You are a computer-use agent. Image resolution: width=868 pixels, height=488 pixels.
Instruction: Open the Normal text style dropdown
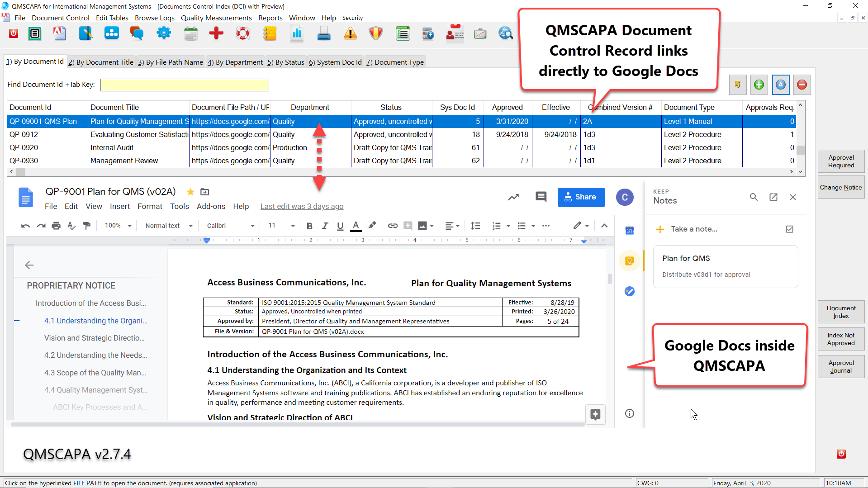(x=169, y=226)
